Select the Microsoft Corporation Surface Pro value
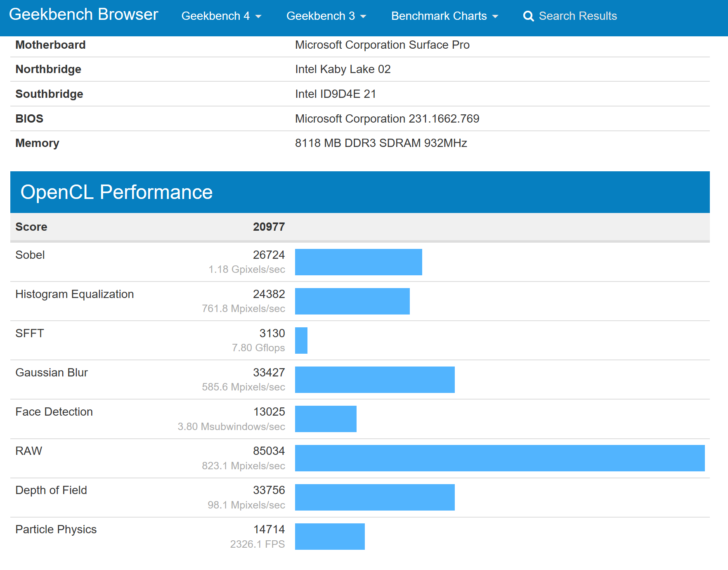Viewport: 728px width, 570px height. coord(382,45)
